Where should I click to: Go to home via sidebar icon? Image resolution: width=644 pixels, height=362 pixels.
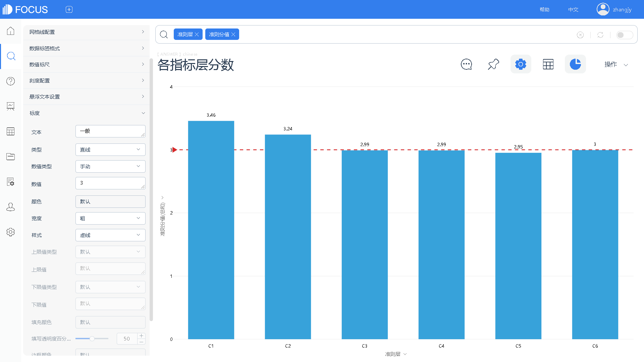(11, 31)
